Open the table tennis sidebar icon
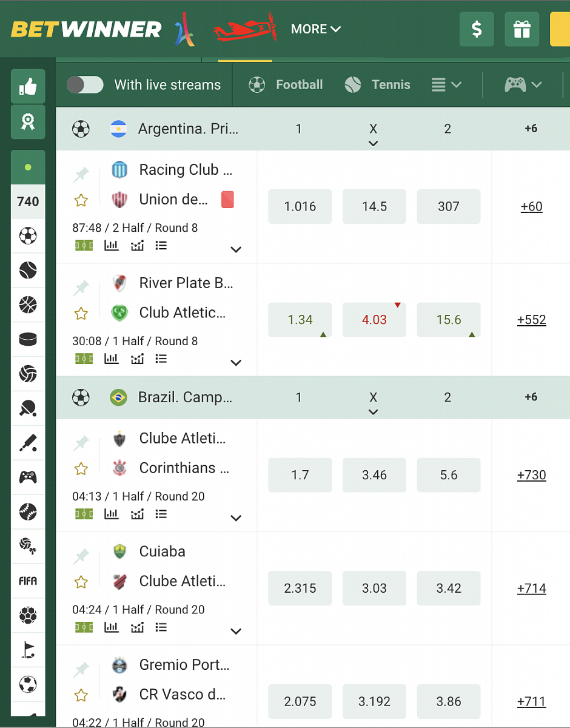This screenshot has width=570, height=728. tap(28, 408)
